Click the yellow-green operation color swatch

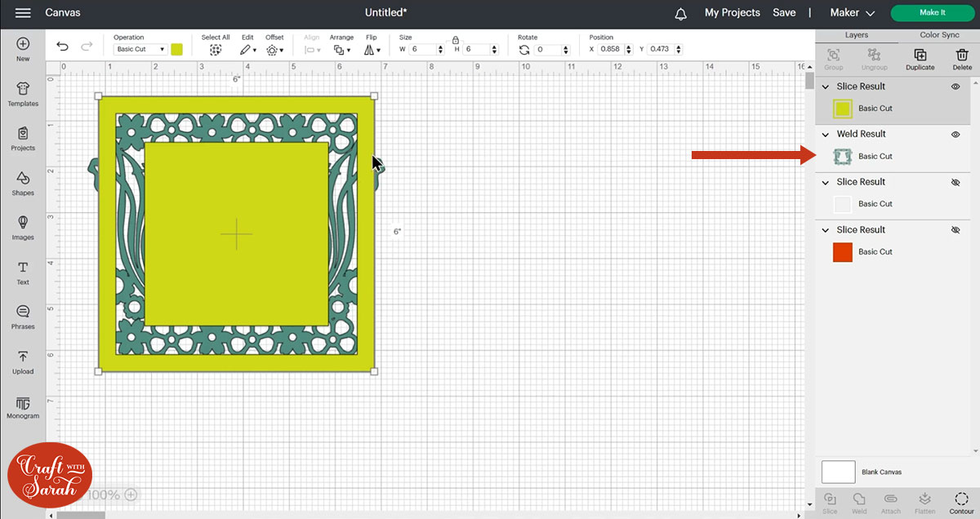click(176, 49)
